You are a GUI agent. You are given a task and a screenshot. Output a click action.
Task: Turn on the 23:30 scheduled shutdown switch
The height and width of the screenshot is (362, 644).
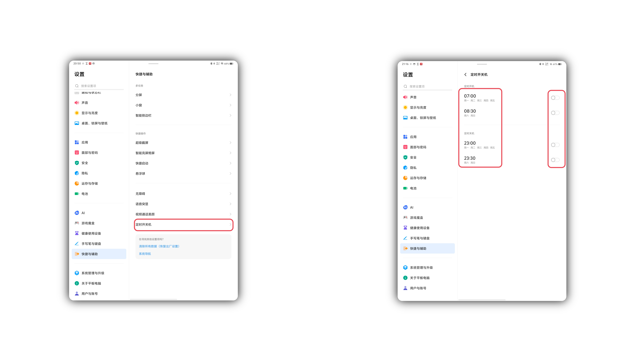(x=555, y=160)
